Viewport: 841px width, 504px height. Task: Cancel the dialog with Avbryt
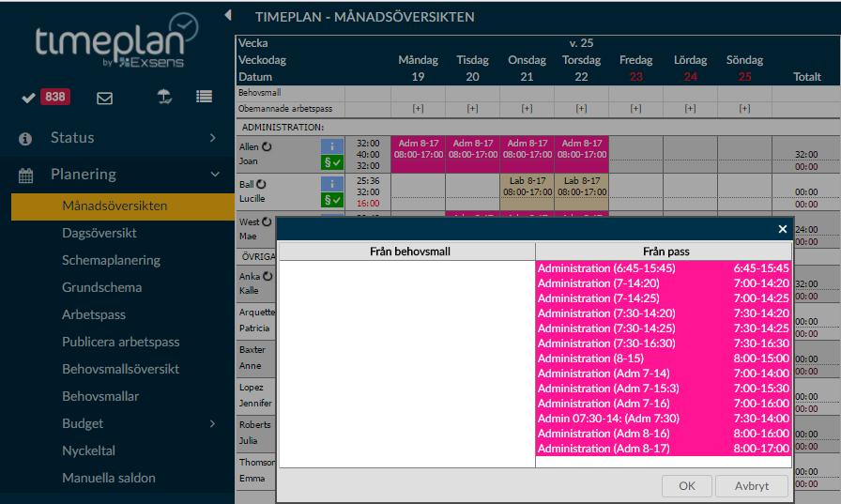[752, 486]
